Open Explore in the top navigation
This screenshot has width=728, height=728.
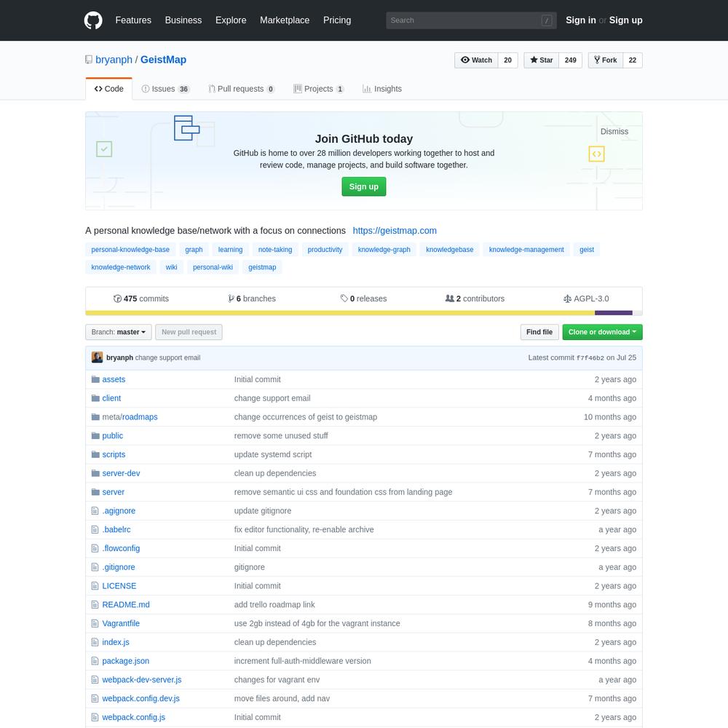(x=231, y=20)
